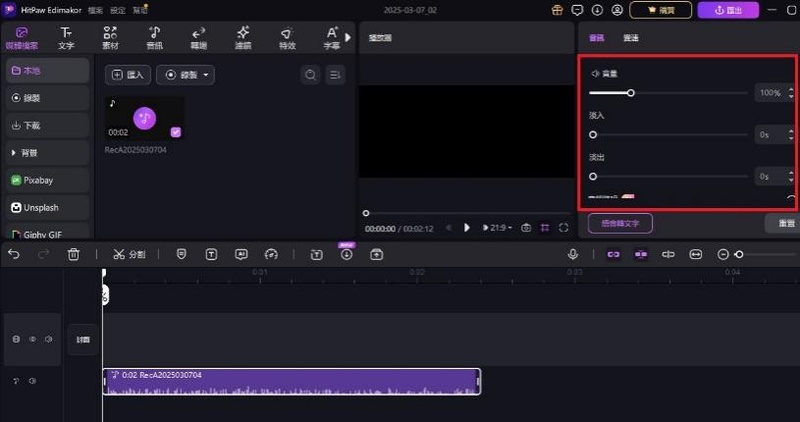Open the feedback message icon
Screen dimensions: 800x422
(577, 10)
